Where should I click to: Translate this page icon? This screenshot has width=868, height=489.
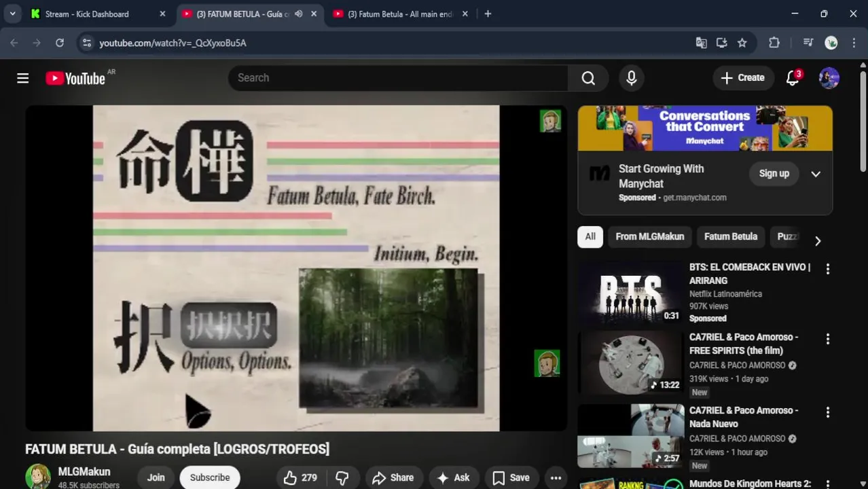[x=702, y=43]
